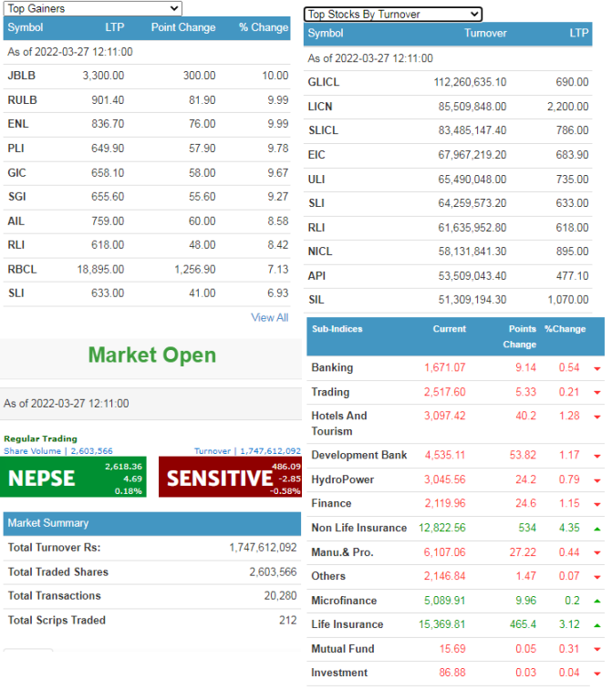
Task: Click the down arrow in Others row
Action: pos(596,577)
